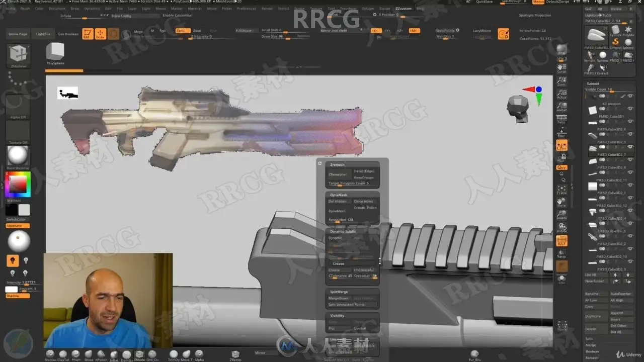The width and height of the screenshot is (644, 362).
Task: Collapse the Zremesh section header
Action: [352, 164]
